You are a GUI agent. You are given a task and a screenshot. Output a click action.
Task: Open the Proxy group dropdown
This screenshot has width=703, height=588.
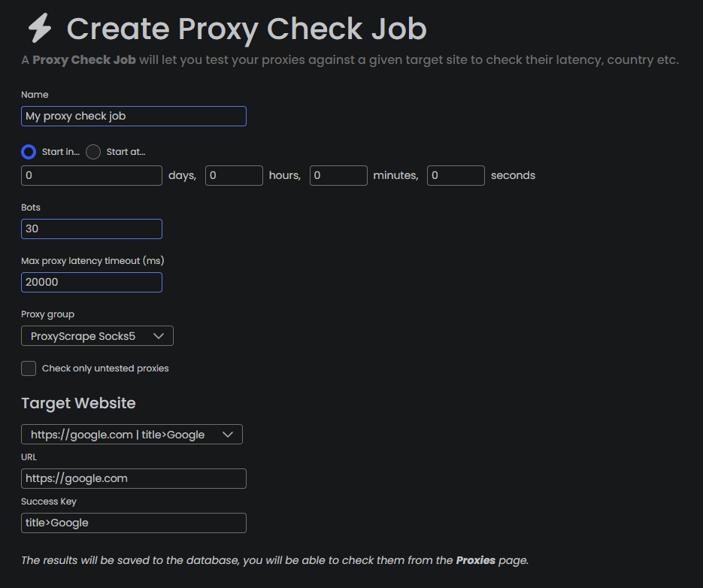click(x=97, y=336)
